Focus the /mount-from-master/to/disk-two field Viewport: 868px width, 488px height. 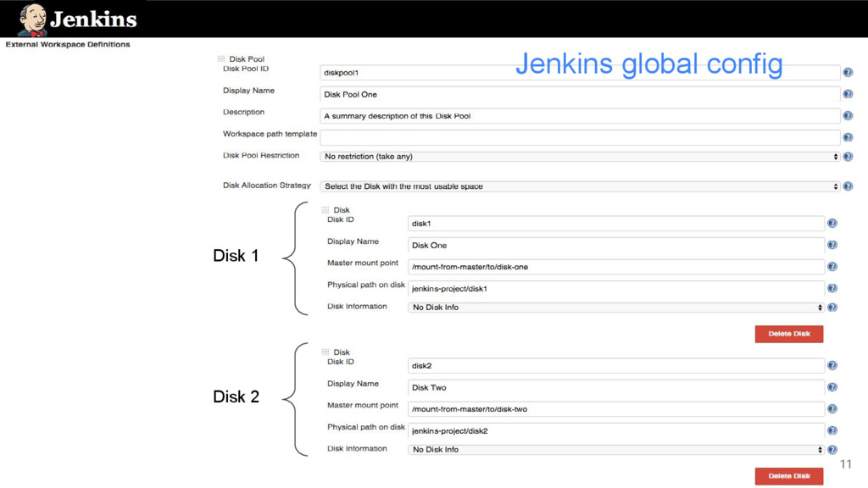(x=615, y=409)
